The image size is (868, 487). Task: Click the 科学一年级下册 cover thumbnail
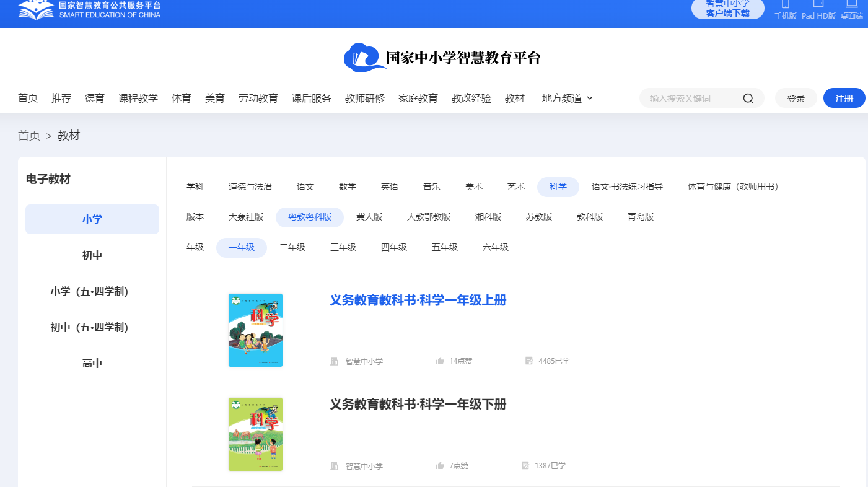coord(255,434)
